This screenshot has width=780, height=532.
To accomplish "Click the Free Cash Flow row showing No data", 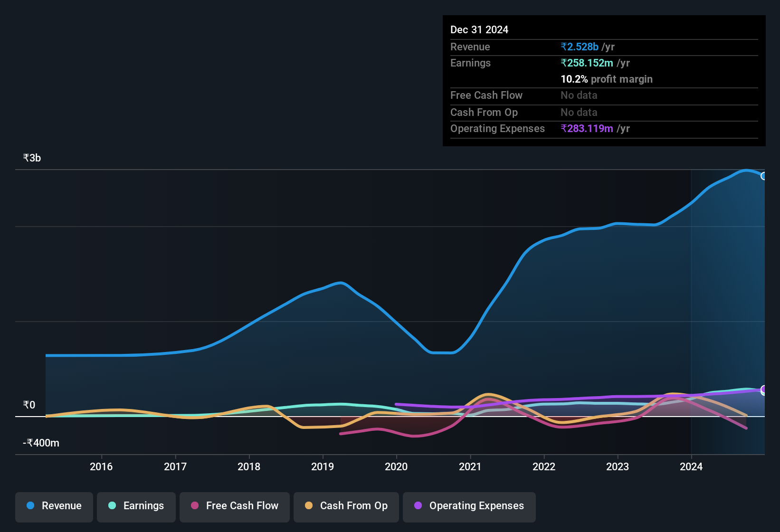I will pos(523,95).
